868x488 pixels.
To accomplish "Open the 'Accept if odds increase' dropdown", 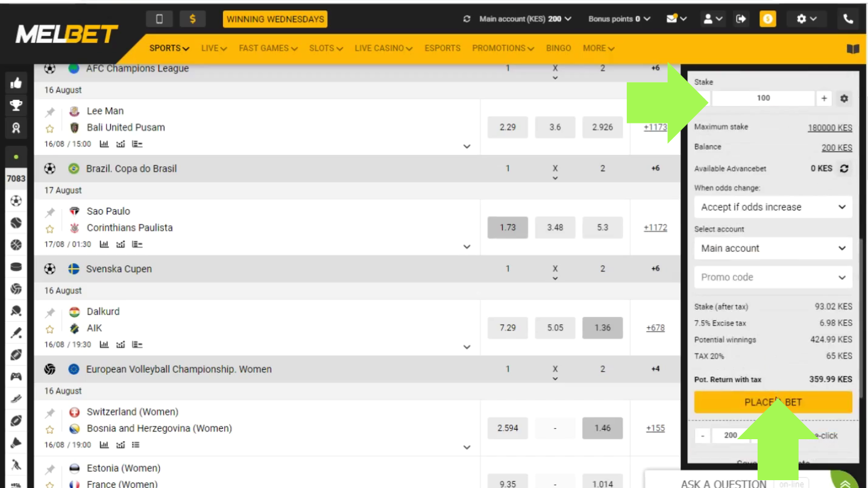I will [x=773, y=207].
